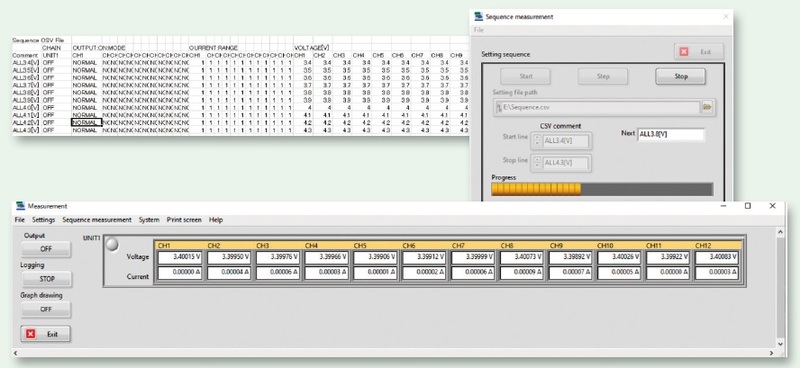Toggle the Output OFF button

pos(46,249)
